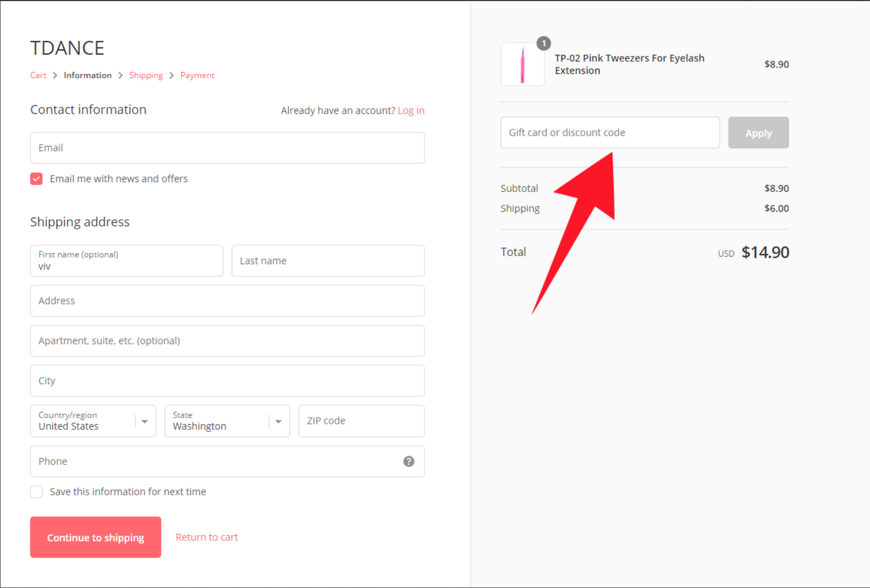Uncheck Email me with news and offers
Screen dimensions: 870x588
point(36,179)
